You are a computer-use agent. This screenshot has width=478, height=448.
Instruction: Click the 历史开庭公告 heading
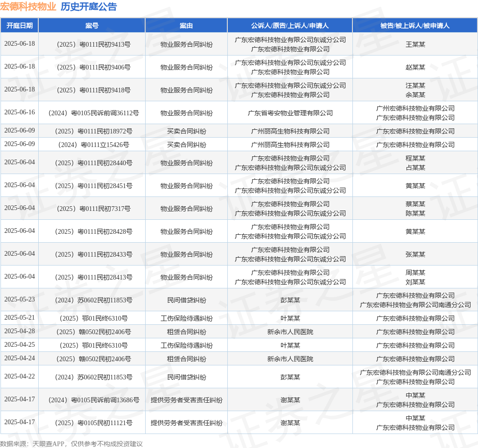(x=89, y=7)
